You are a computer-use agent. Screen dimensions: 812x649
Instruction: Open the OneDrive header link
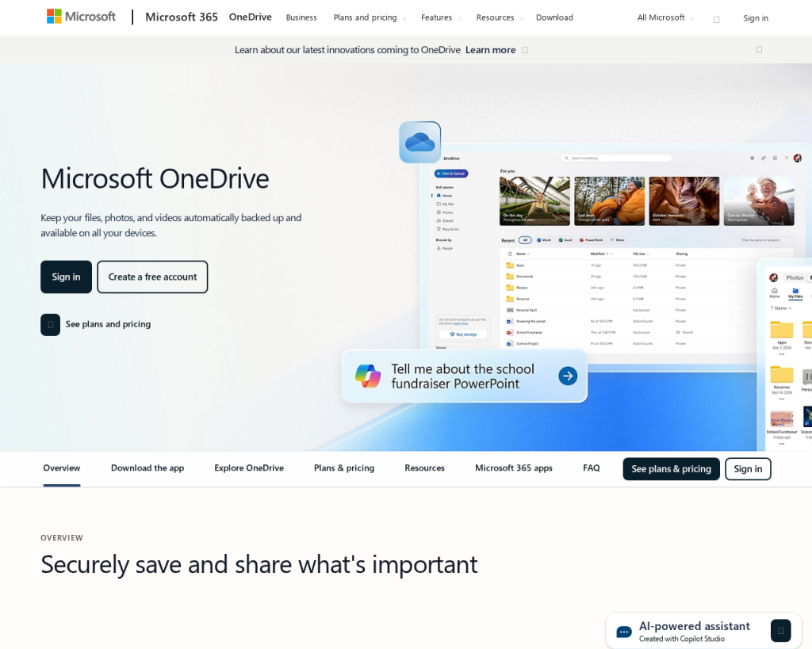point(250,17)
